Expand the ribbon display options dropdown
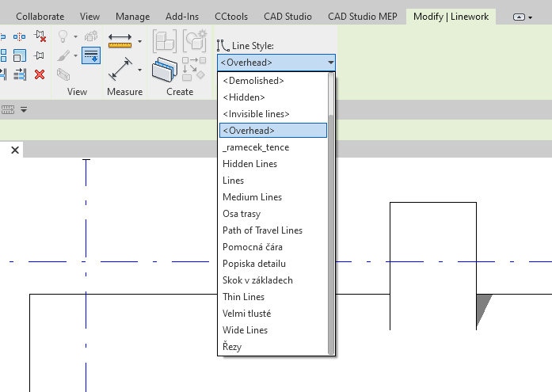This screenshot has width=552, height=392. pyautogui.click(x=523, y=17)
